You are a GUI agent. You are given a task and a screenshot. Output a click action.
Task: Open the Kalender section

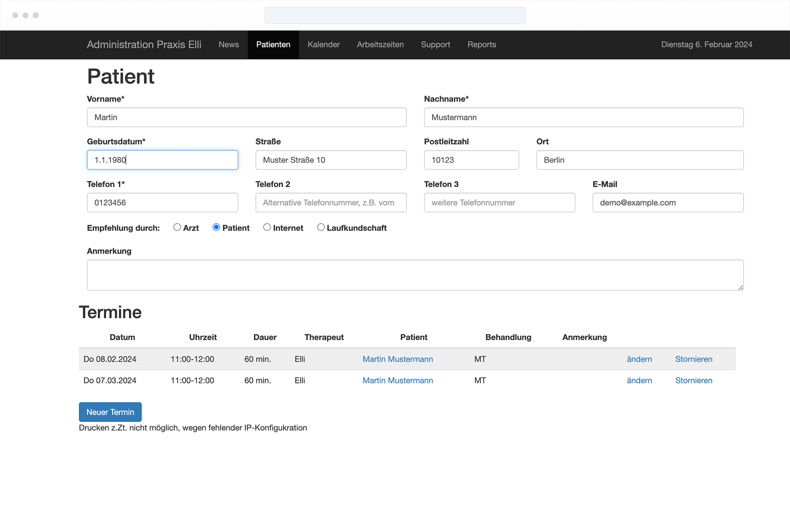323,44
